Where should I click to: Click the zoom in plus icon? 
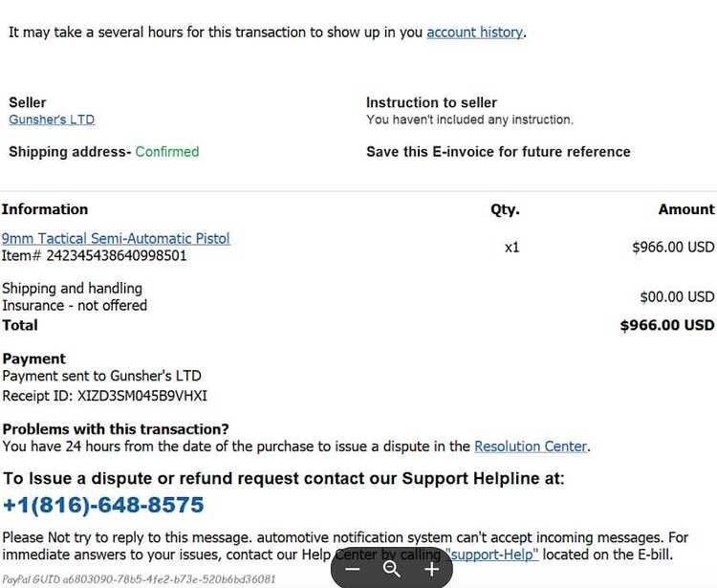tap(432, 569)
